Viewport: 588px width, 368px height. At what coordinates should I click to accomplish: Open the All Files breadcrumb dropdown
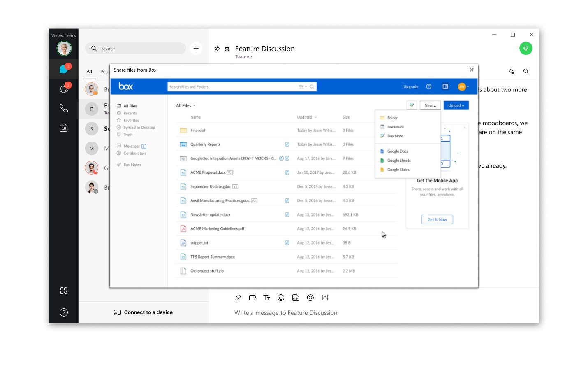click(x=186, y=105)
